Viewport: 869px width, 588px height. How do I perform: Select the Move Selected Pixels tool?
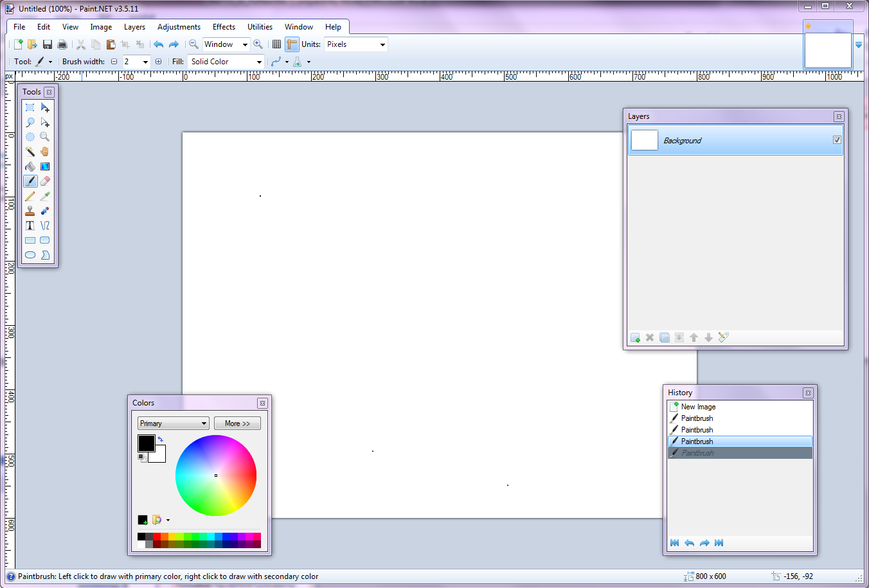click(45, 107)
